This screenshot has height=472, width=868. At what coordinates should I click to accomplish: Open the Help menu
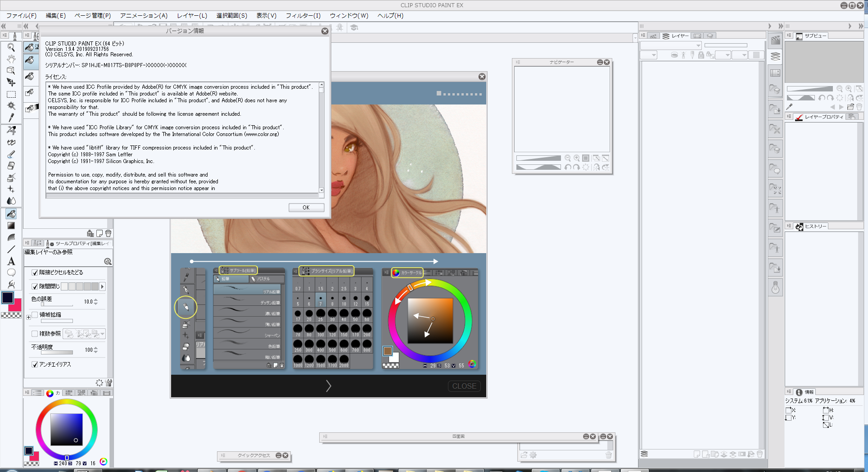390,15
